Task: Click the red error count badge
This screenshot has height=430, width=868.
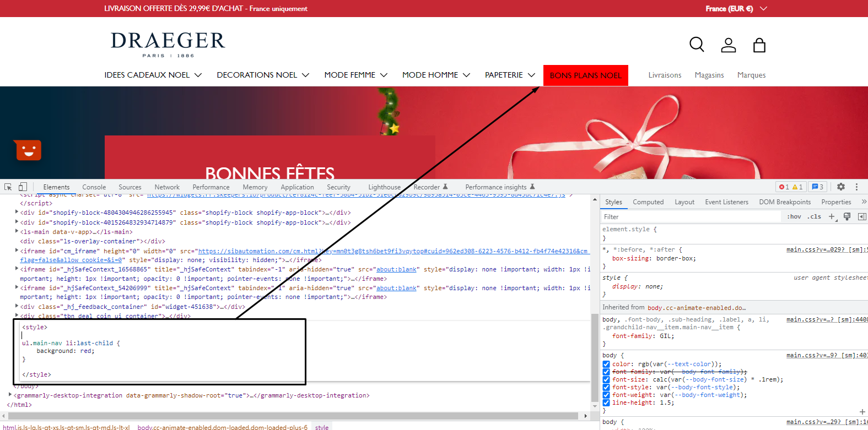Action: tap(784, 187)
